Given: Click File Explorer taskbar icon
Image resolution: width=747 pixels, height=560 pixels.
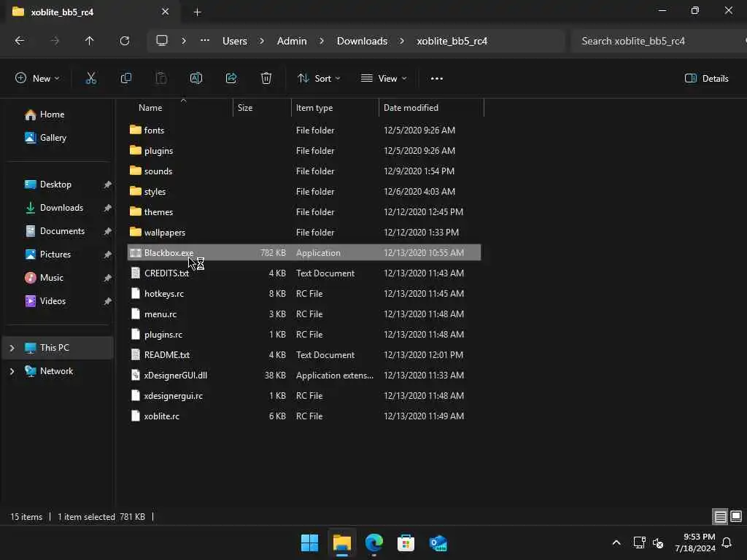Looking at the screenshot, I should 342,542.
